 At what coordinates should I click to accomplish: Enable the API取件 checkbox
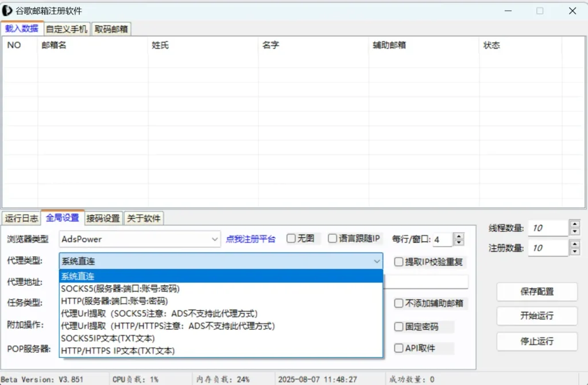pyautogui.click(x=399, y=348)
